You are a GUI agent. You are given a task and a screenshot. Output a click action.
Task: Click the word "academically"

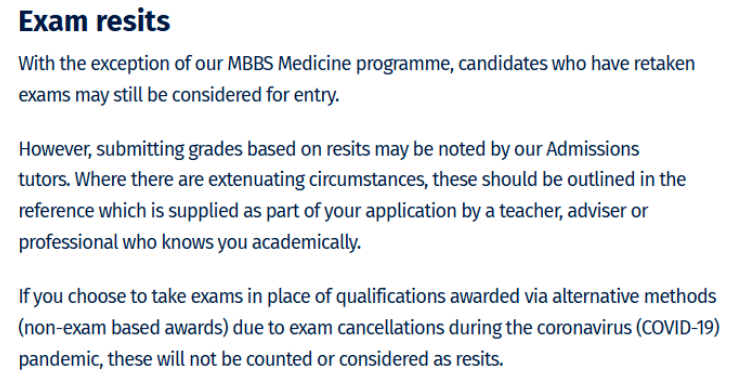(x=305, y=242)
